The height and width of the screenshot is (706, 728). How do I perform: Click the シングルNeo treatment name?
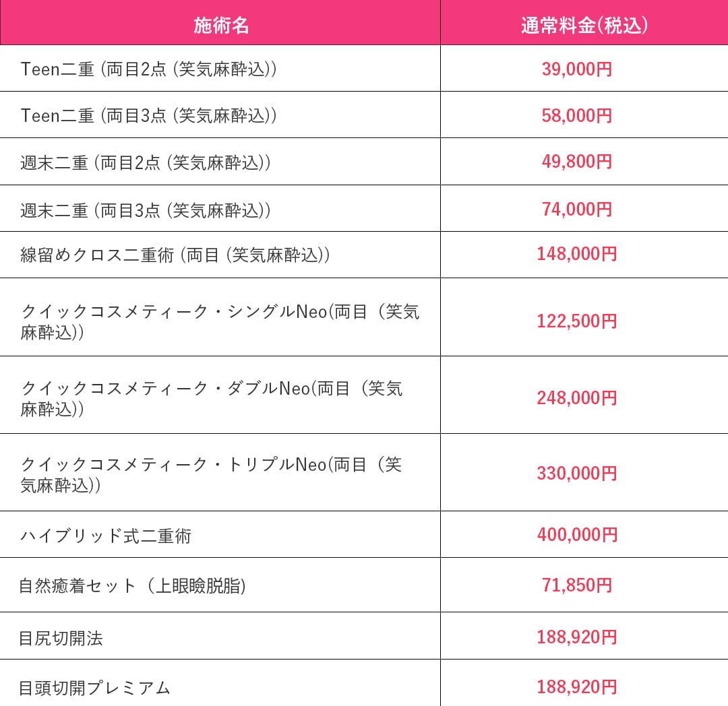click(x=220, y=321)
